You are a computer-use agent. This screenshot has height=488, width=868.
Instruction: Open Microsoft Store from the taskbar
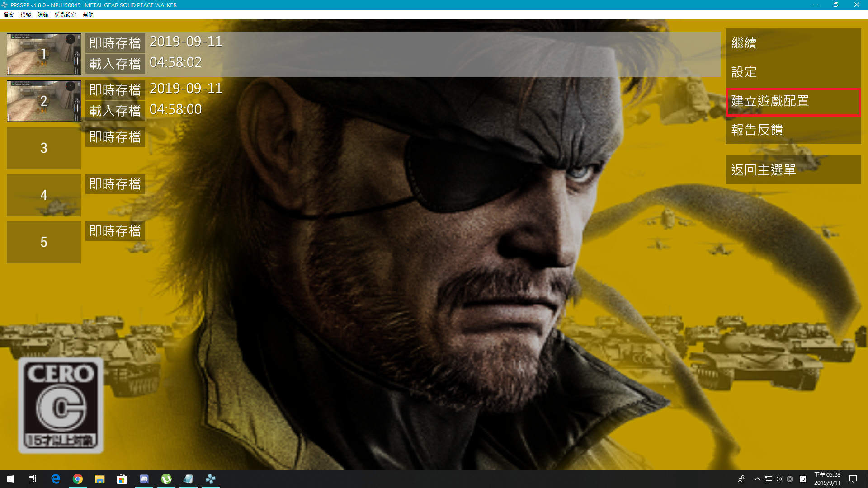point(122,479)
